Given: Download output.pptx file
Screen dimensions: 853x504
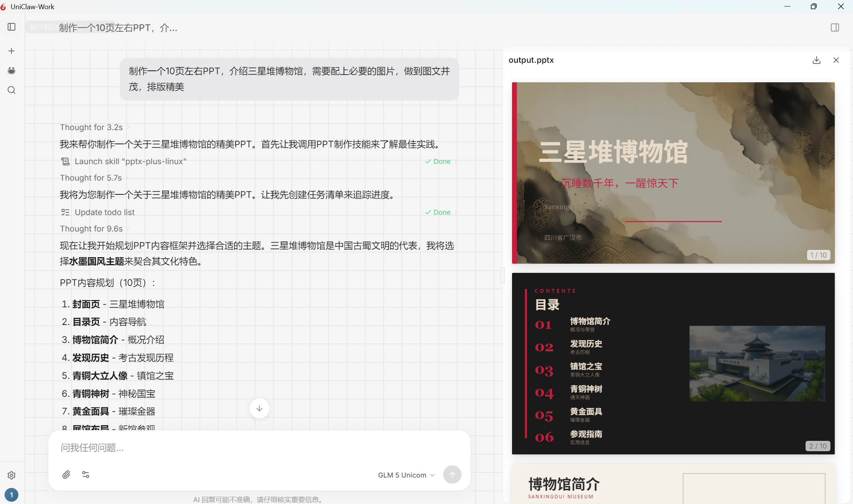Looking at the screenshot, I should [x=817, y=60].
